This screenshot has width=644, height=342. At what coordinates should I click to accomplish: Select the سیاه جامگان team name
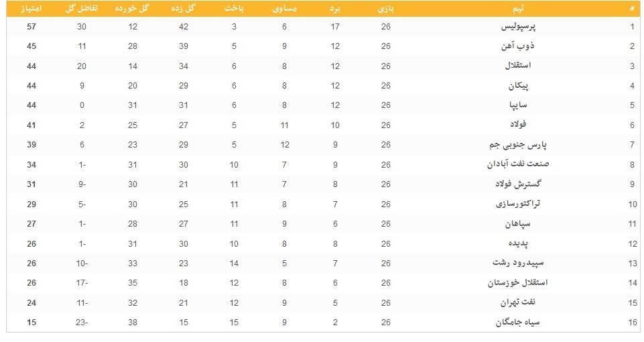518,322
